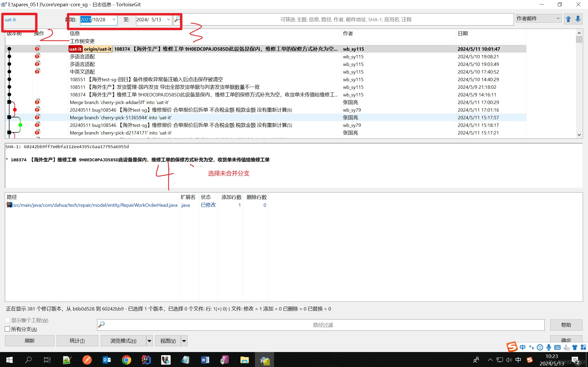Viewport: 588px width, 367px height.
Task: Open the start date picker dropdown
Action: click(x=114, y=19)
